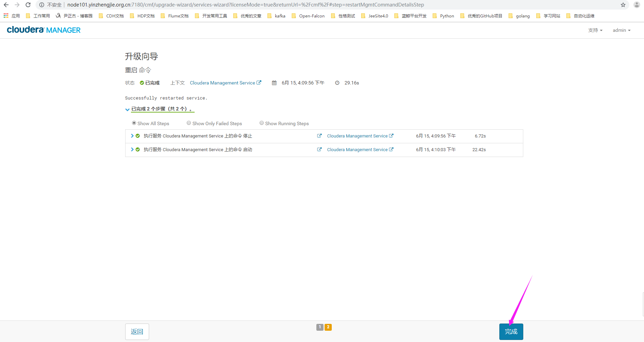Go back with browser back arrow
The image size is (644, 342).
click(6, 5)
